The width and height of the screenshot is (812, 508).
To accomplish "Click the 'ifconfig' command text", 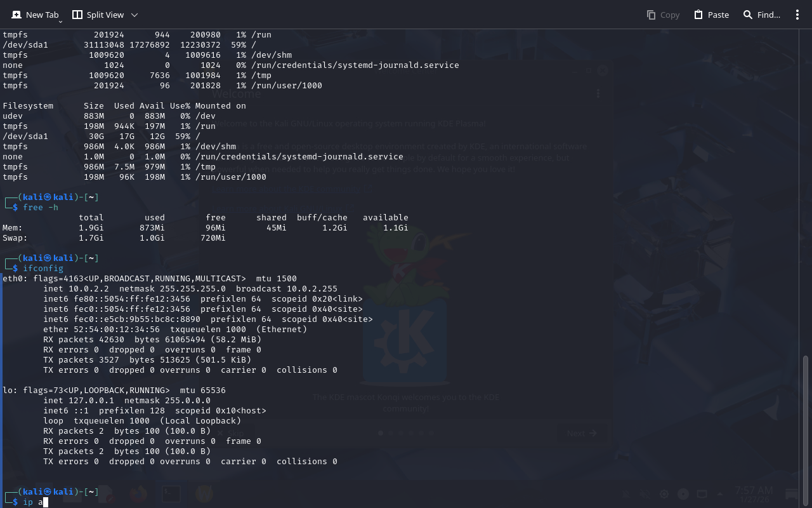I will [x=43, y=269].
